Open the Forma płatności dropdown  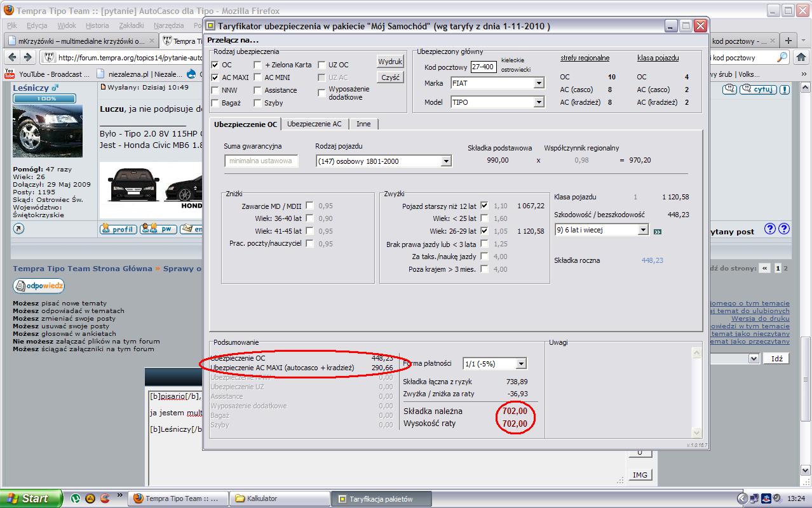coord(521,364)
